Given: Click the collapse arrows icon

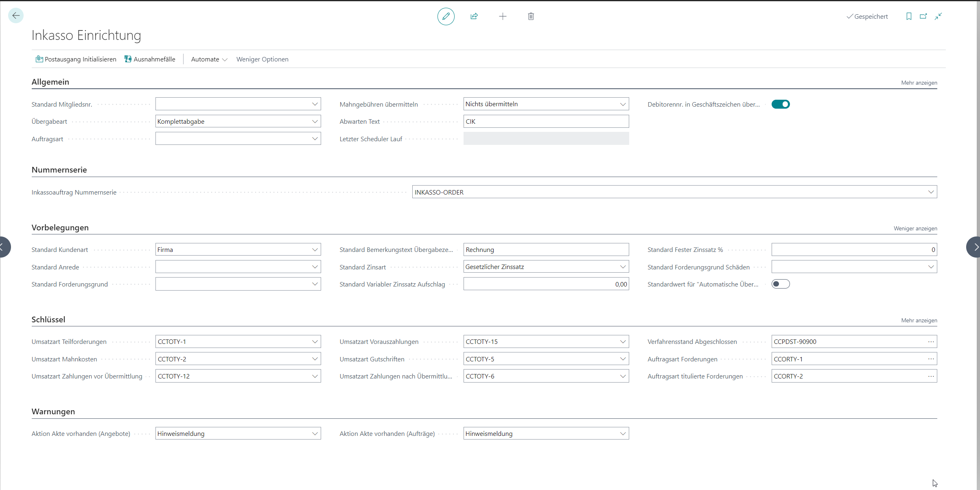Looking at the screenshot, I should click(938, 16).
